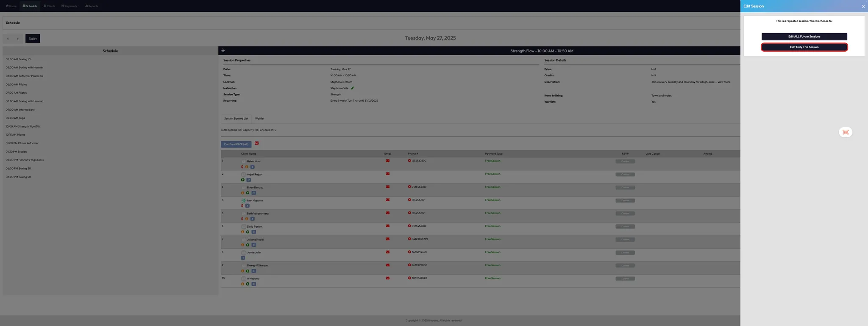
Task: Click the green pencil icon beside Stephanie Vite
Action: click(x=352, y=88)
